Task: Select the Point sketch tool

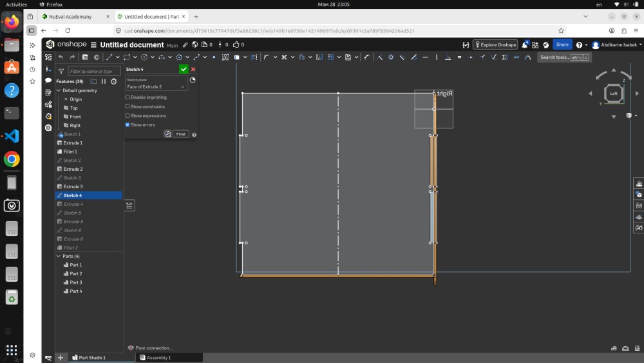Action: click(214, 57)
